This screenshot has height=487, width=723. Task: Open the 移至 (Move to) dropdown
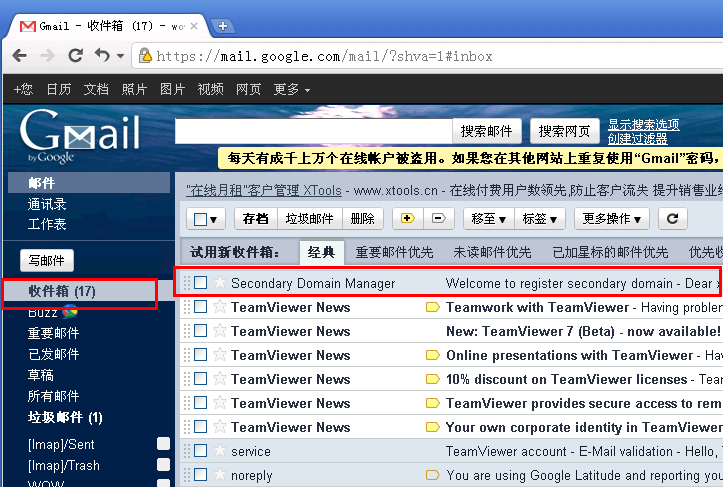tap(488, 218)
